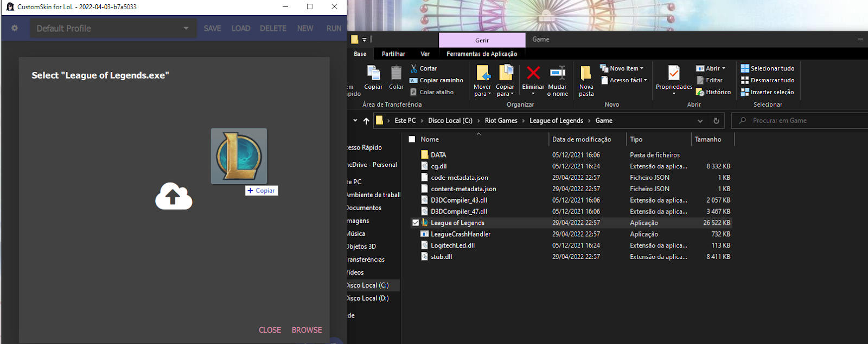The width and height of the screenshot is (868, 344).
Task: Open the Base ribbon tab
Action: pos(360,54)
